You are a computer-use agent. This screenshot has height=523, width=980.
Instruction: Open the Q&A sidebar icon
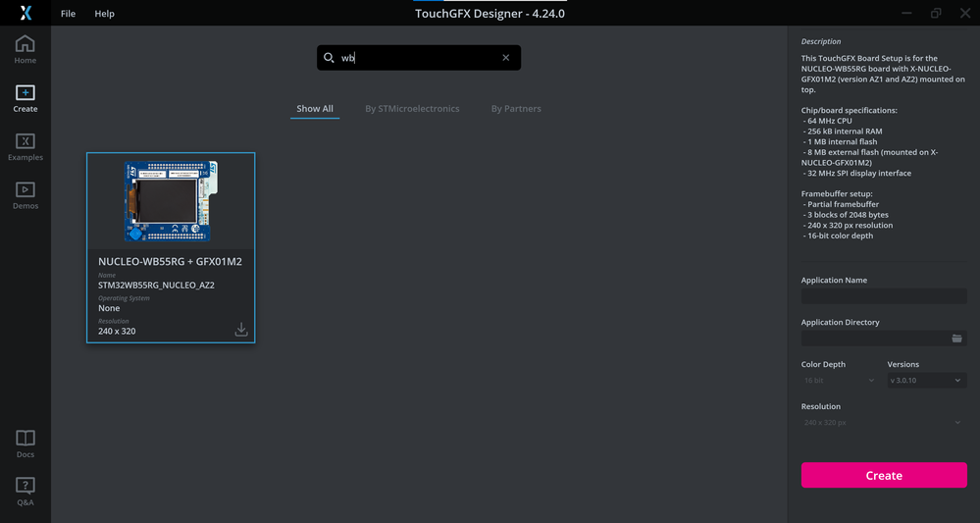click(x=25, y=492)
